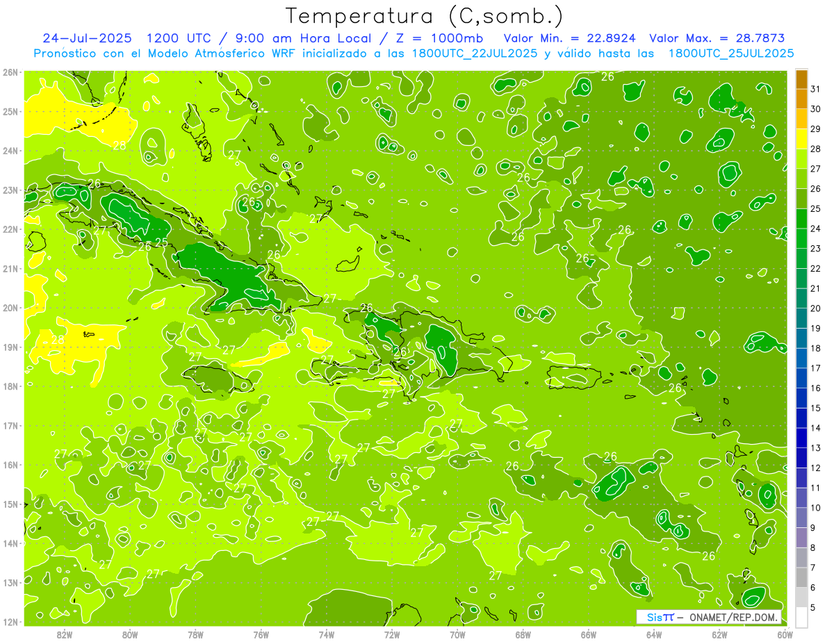Pick the purple swatch between legend 8 and 9
The height and width of the screenshot is (644, 834).
click(801, 538)
